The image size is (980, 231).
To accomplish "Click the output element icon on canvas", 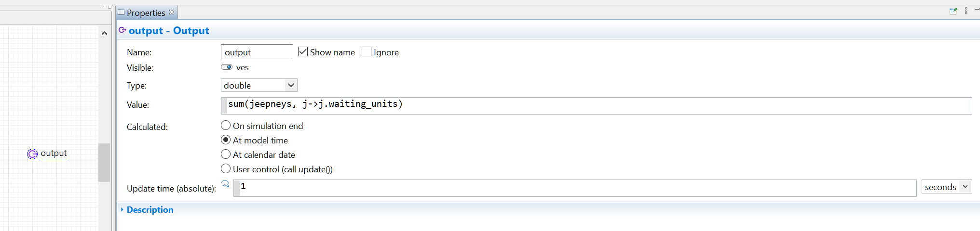I will click(x=32, y=154).
